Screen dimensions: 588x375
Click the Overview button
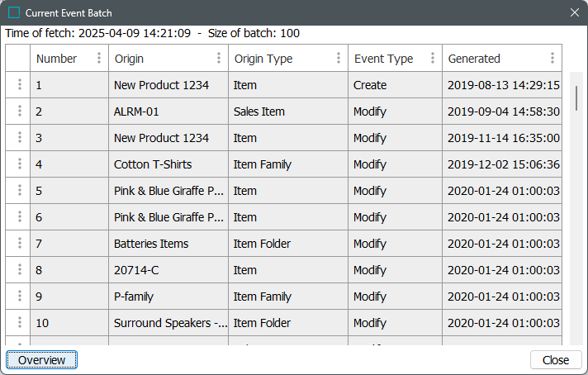tap(41, 360)
